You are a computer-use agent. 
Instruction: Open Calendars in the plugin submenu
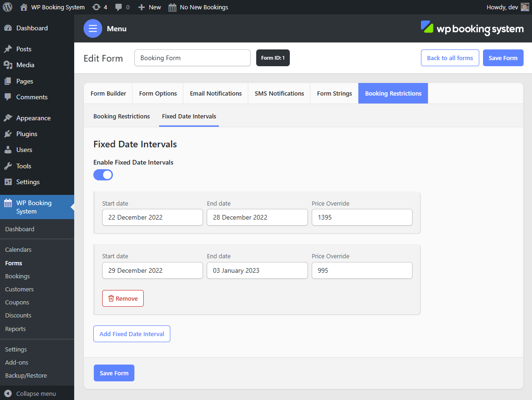tap(18, 249)
